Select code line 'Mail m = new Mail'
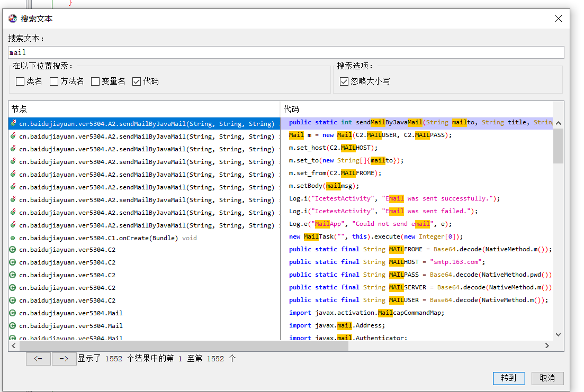Viewport: 584px width, 392px height. pyautogui.click(x=370, y=135)
